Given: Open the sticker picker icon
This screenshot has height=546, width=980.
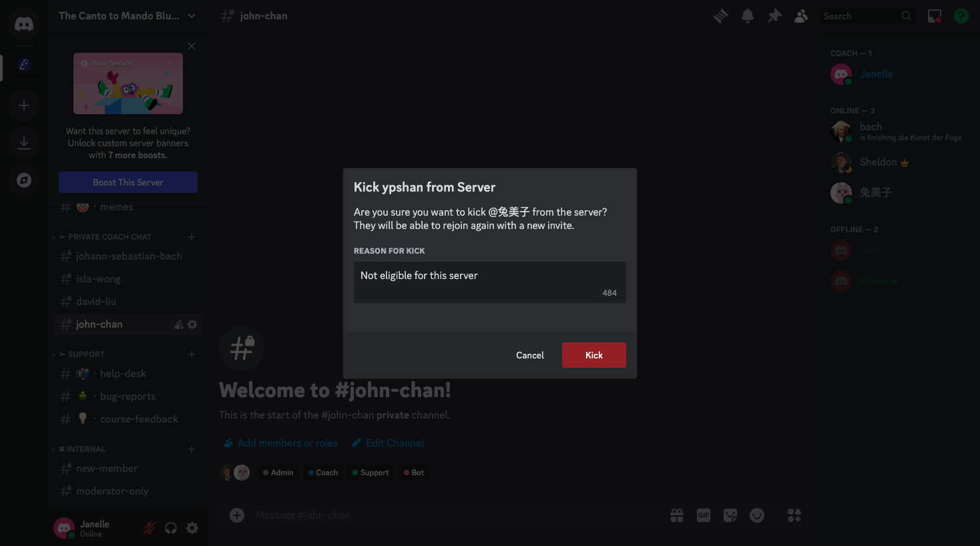Looking at the screenshot, I should click(x=730, y=515).
